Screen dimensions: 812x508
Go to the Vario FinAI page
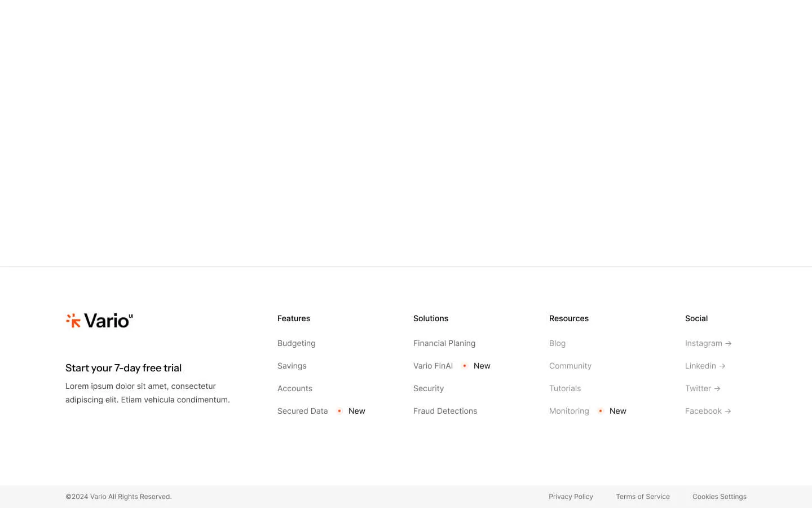coord(433,366)
